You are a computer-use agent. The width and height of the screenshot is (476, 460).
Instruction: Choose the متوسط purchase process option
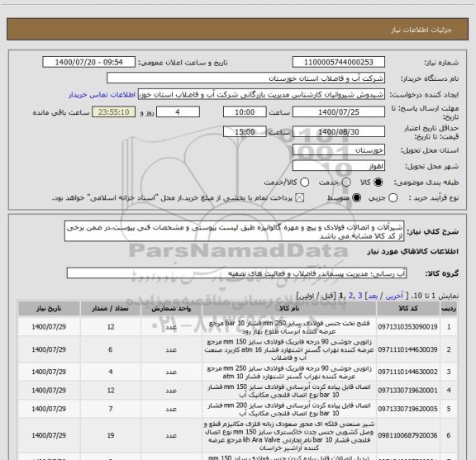(356, 198)
